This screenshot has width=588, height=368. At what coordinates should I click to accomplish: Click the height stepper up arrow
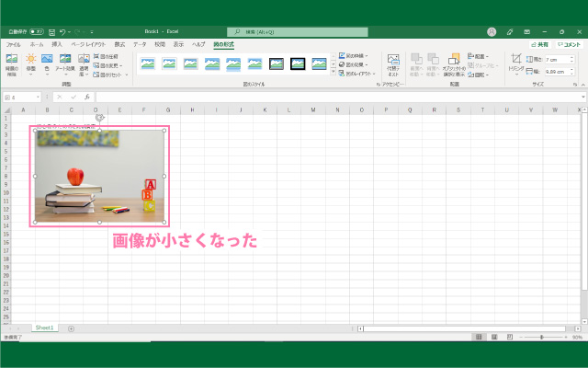point(571,58)
